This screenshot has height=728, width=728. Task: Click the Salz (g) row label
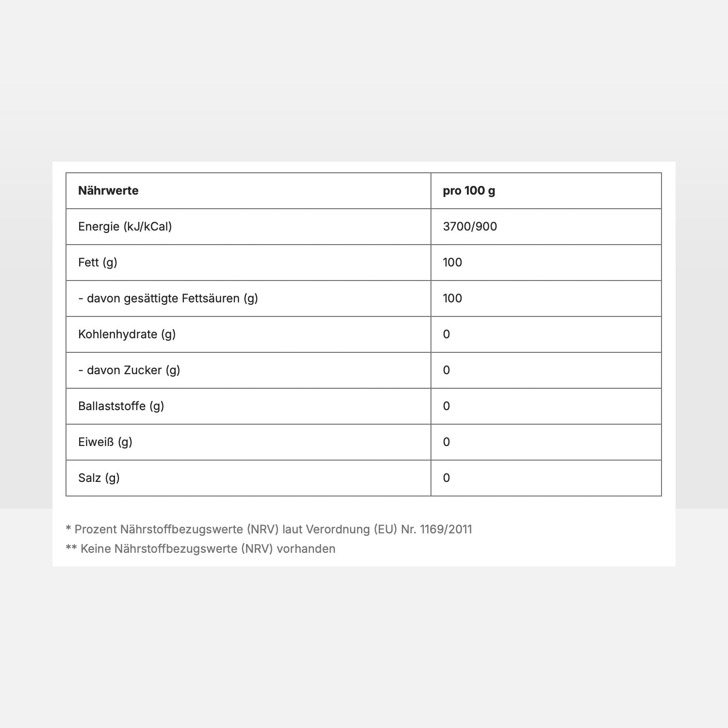(99, 478)
